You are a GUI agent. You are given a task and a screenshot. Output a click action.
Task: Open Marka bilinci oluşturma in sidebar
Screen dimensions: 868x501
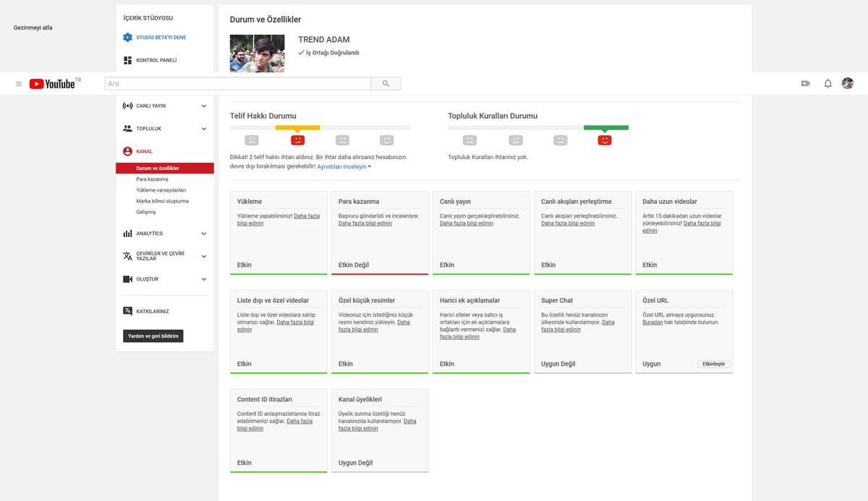pos(162,201)
